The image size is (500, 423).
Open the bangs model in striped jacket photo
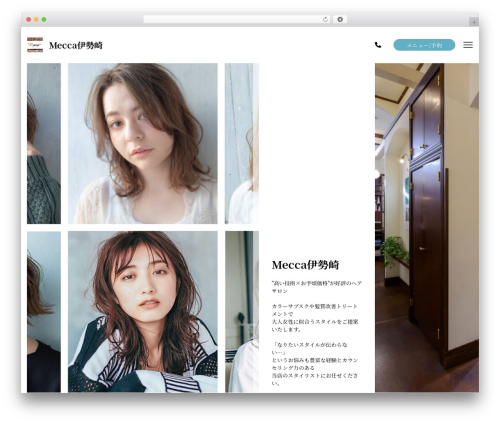[143, 312]
